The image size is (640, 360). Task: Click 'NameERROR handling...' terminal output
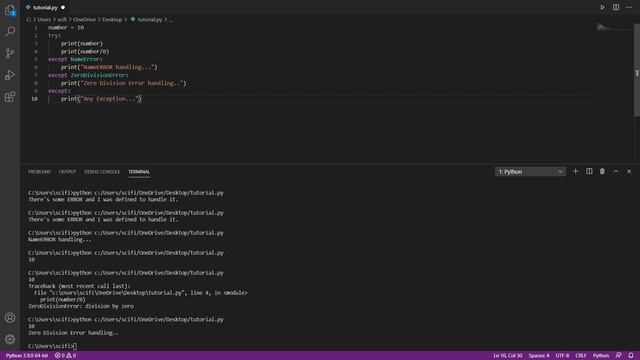[60, 240]
